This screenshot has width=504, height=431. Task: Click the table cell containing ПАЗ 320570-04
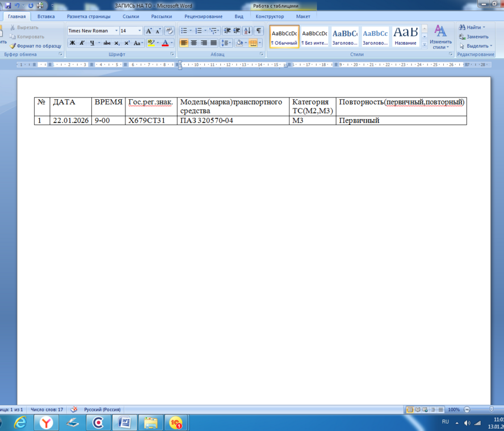tap(233, 120)
